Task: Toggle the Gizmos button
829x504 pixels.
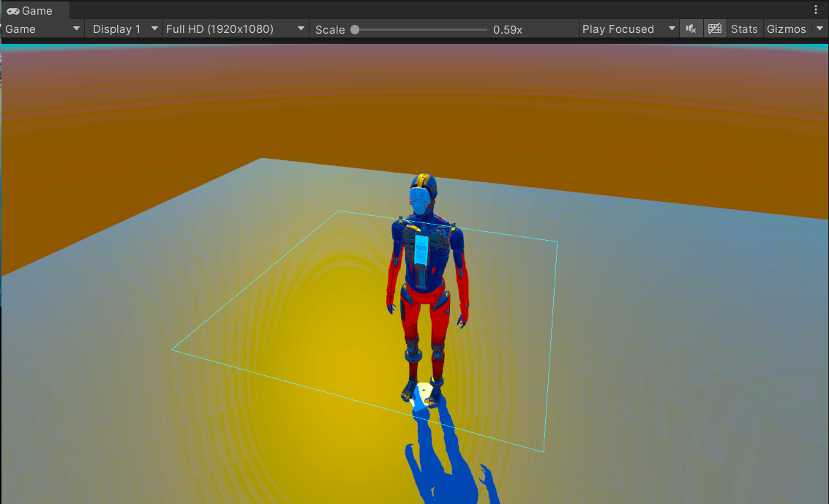Action: (x=786, y=29)
